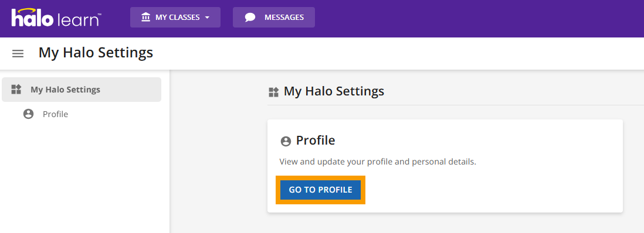Click the widgets icon beside sidebar My Halo Settings
644x233 pixels.
coord(16,90)
